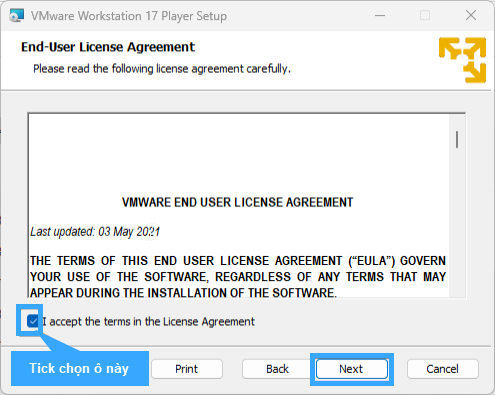Click the 'Please read the following license agreement' subtitle
Screen dimensions: 495x395
[162, 69]
